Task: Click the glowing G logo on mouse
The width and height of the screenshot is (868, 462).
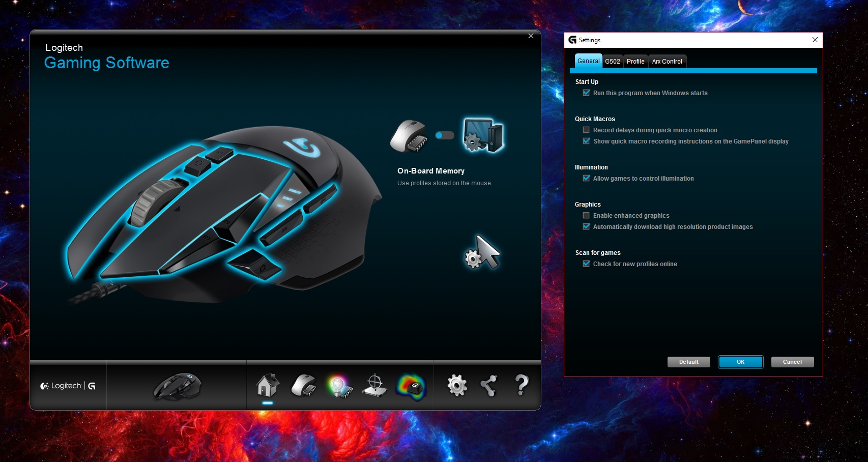Action: coord(302,148)
